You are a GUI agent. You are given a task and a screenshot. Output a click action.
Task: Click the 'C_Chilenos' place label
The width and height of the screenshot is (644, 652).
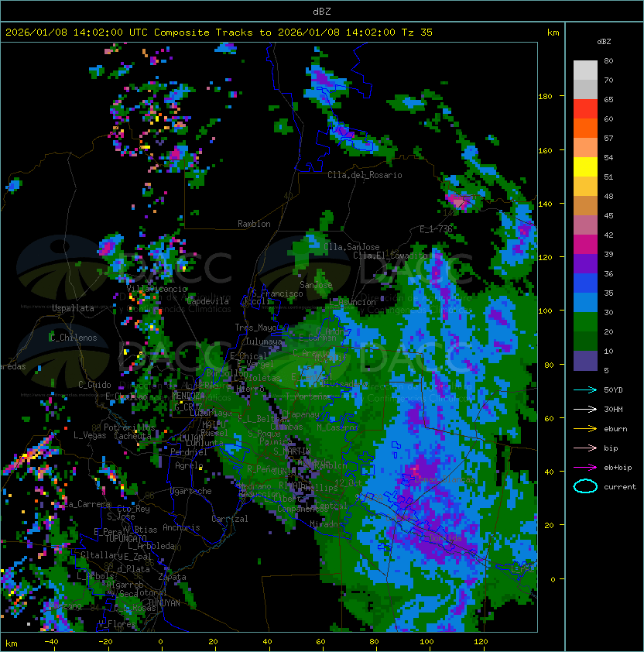pyautogui.click(x=74, y=338)
